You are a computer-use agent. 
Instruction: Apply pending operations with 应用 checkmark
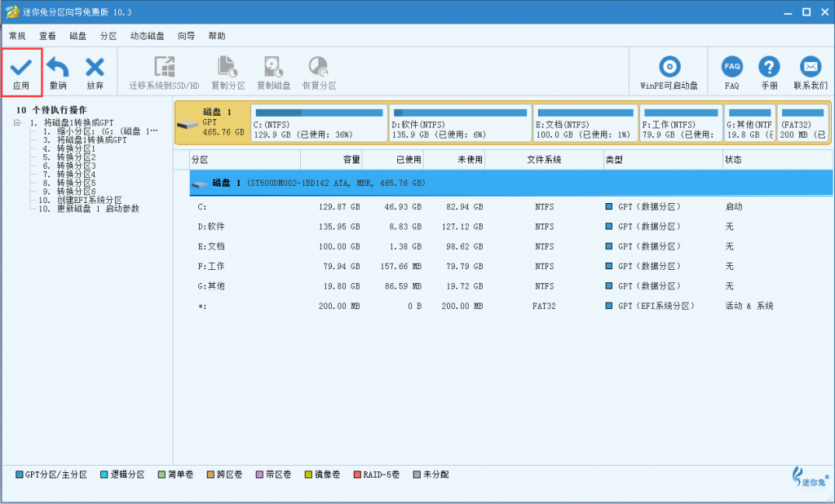click(x=21, y=73)
